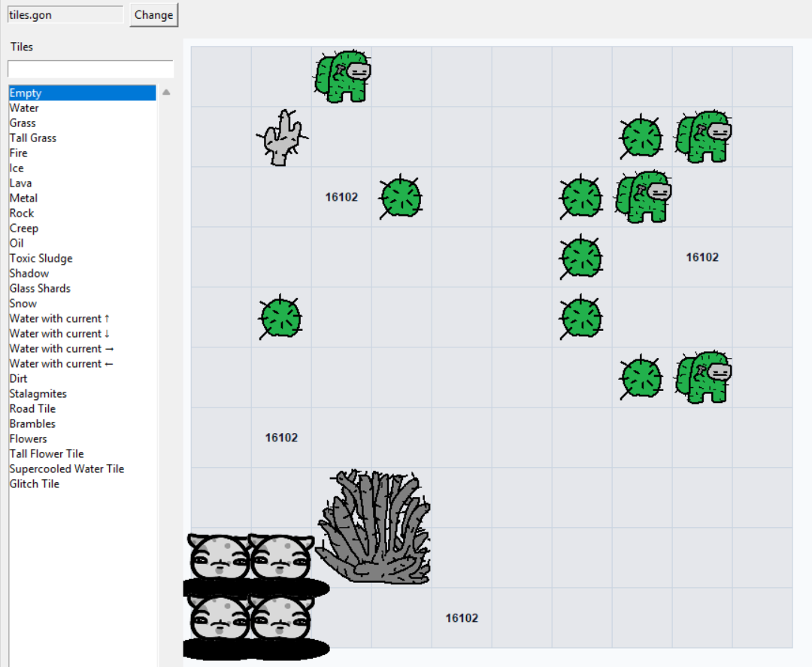Click the cactus crewmate in the second row
The image size is (812, 667).
[703, 137]
